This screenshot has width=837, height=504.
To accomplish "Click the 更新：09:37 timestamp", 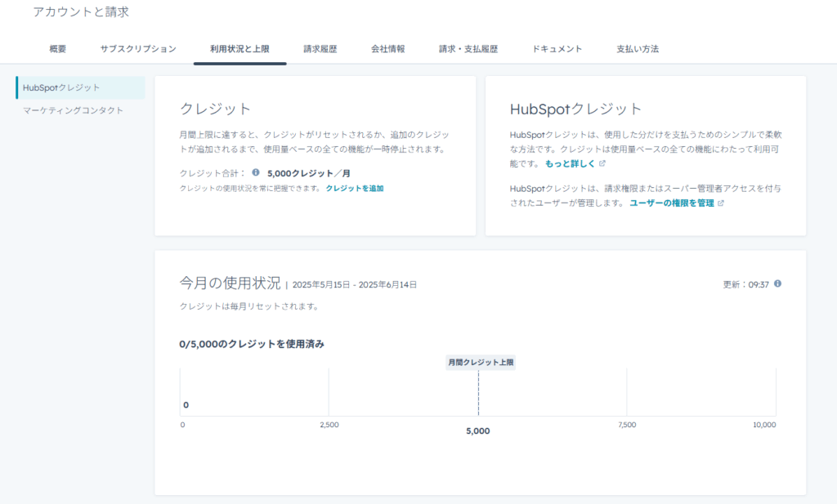I will coord(745,285).
